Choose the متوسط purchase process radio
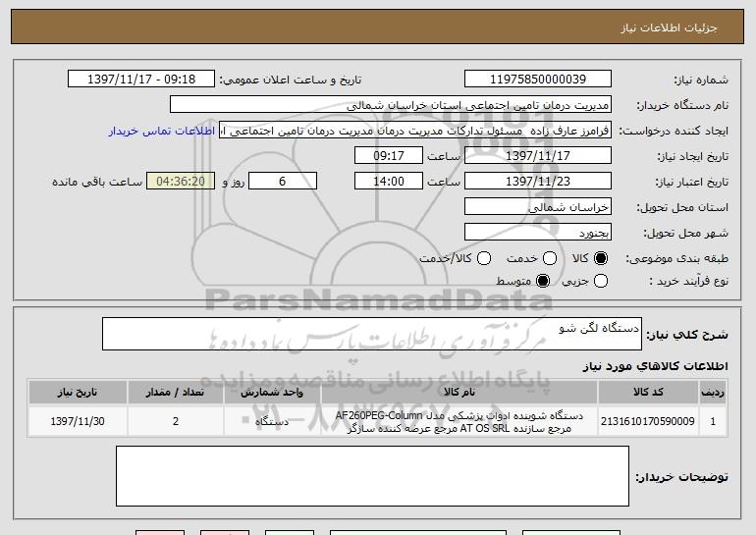The image size is (756, 535). (543, 281)
